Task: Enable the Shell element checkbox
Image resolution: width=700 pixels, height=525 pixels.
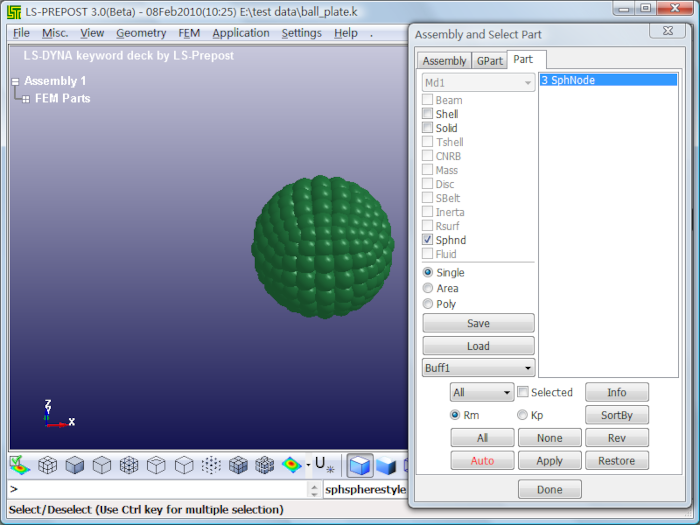Action: point(428,115)
